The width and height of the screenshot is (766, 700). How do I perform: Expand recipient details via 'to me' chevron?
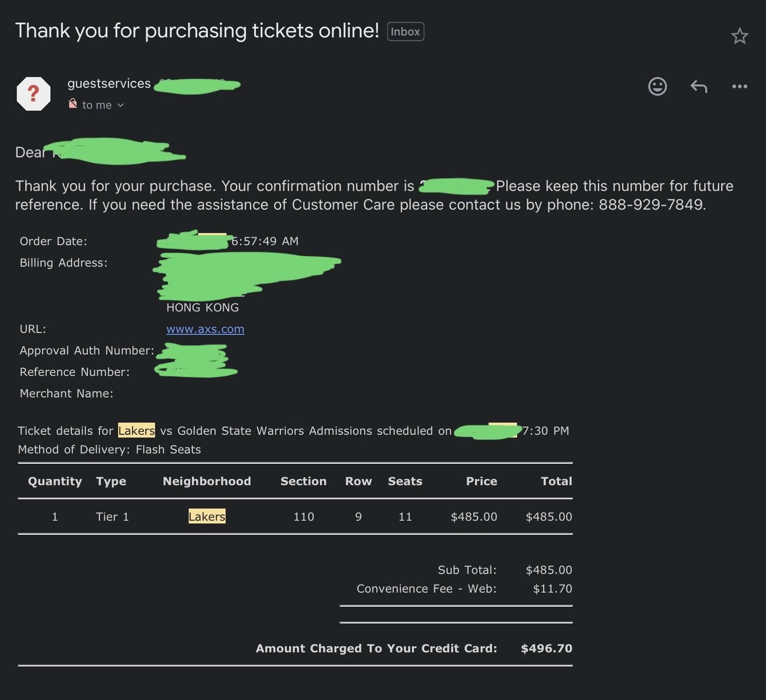pyautogui.click(x=121, y=105)
